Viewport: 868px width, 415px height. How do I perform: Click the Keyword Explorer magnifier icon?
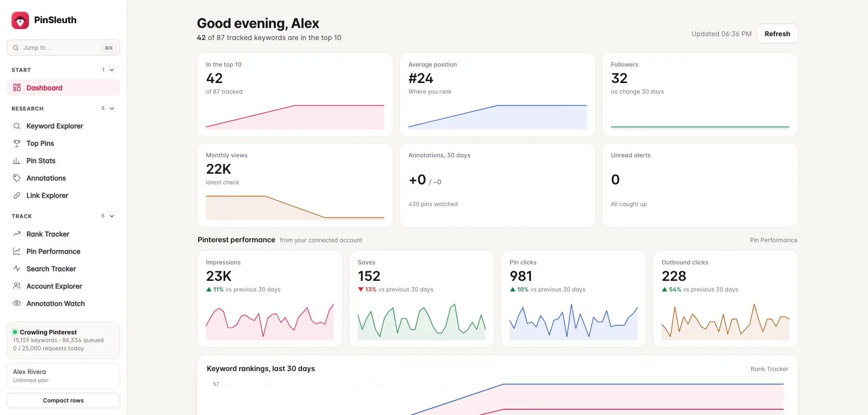[17, 126]
